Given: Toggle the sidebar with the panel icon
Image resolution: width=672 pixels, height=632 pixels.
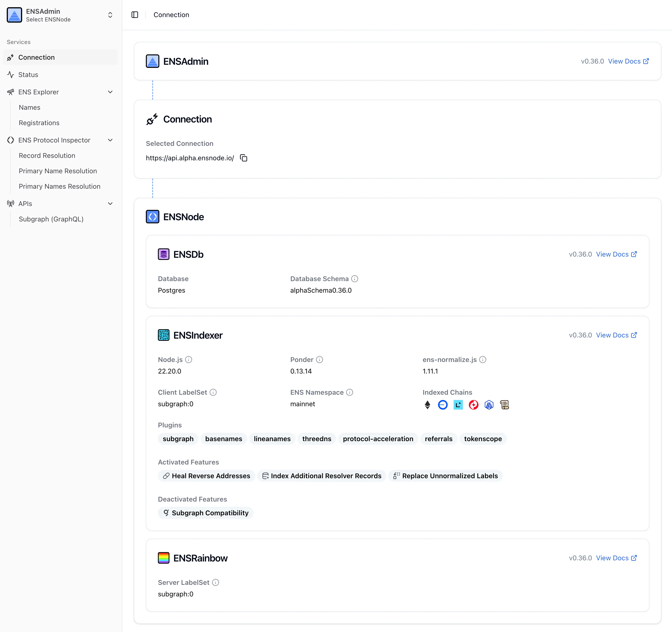Looking at the screenshot, I should (x=135, y=14).
